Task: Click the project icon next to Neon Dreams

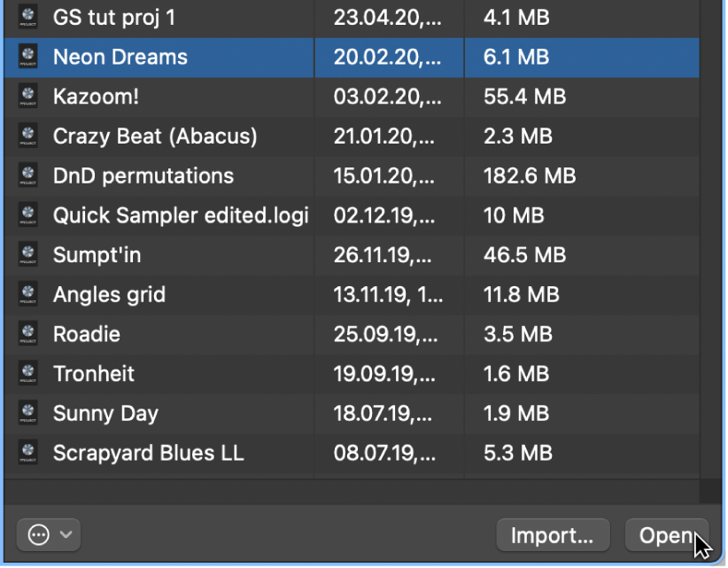Action: tap(29, 57)
